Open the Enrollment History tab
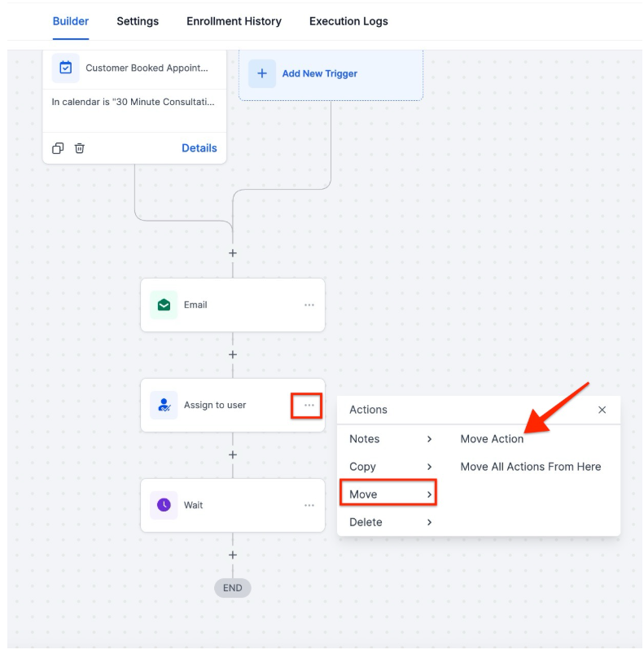The height and width of the screenshot is (654, 644). 234,21
